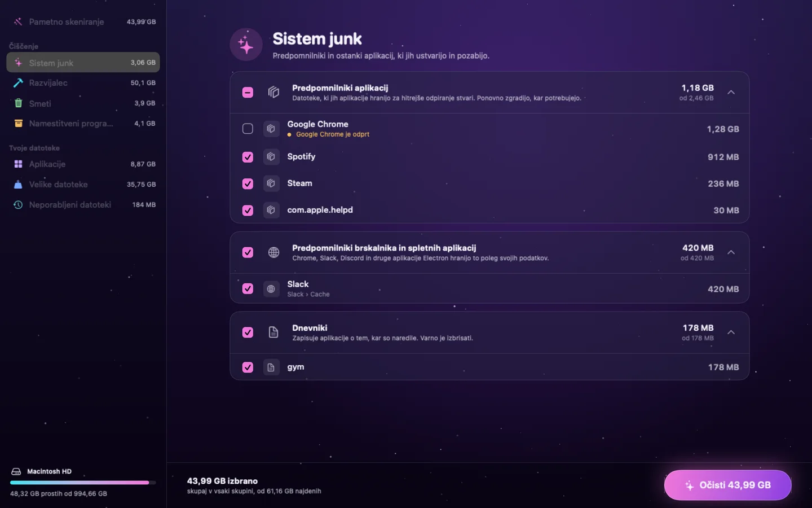Screen dimensions: 812x508
Task: Click the Predpomnilniki aplikacij category icon
Action: [x=273, y=92]
